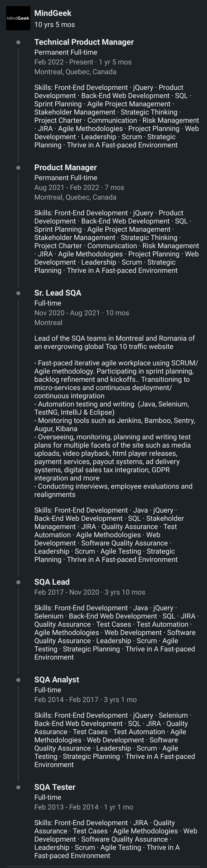Click the 10 yrs 5 mos tenure text

(55, 25)
